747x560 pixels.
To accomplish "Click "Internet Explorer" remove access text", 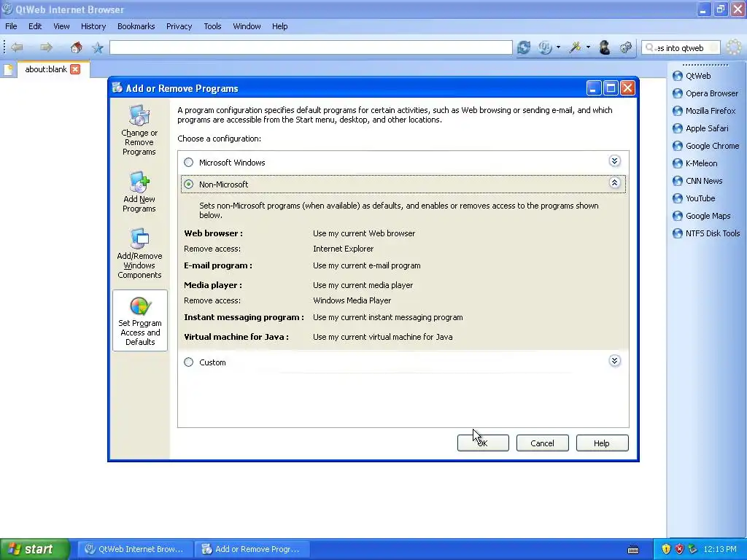I will coord(343,249).
